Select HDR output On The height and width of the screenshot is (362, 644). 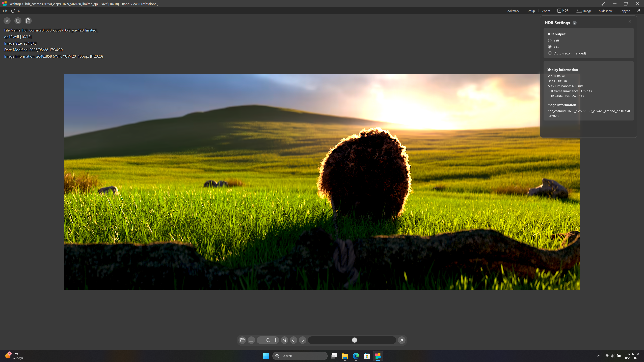[x=550, y=47]
